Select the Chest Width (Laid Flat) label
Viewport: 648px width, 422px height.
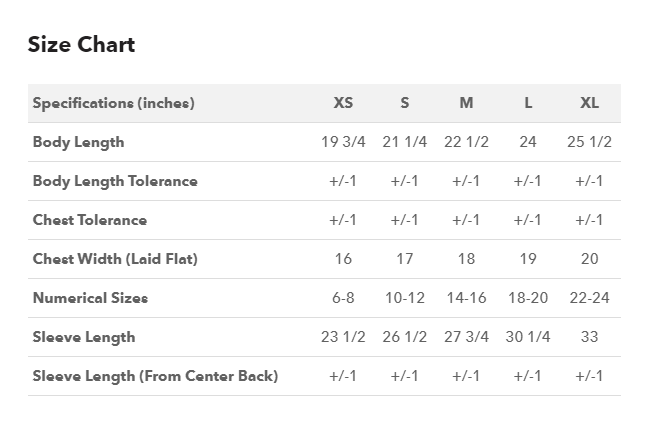pos(115,259)
